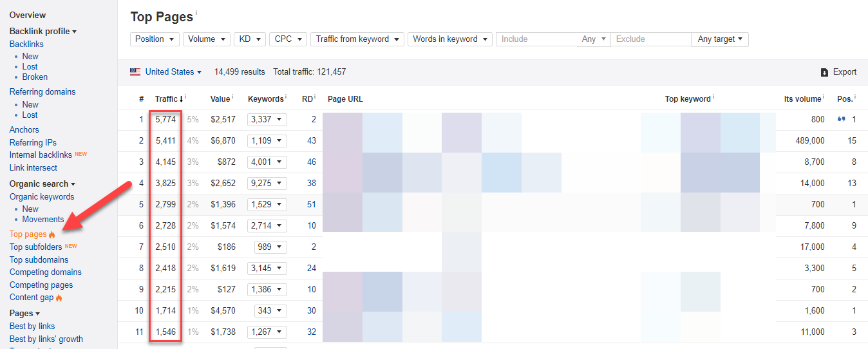Click the quote snippet icon in row 1
This screenshot has width=868, height=349.
pos(841,120)
